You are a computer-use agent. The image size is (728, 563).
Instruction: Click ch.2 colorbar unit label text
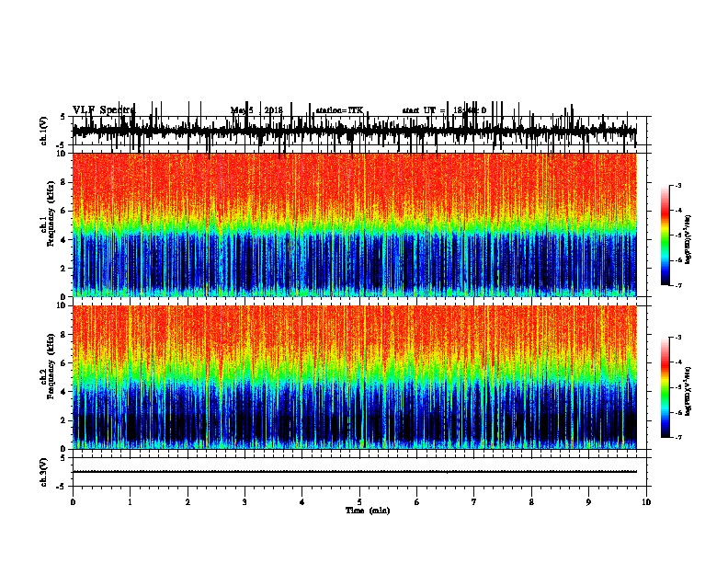[688, 391]
